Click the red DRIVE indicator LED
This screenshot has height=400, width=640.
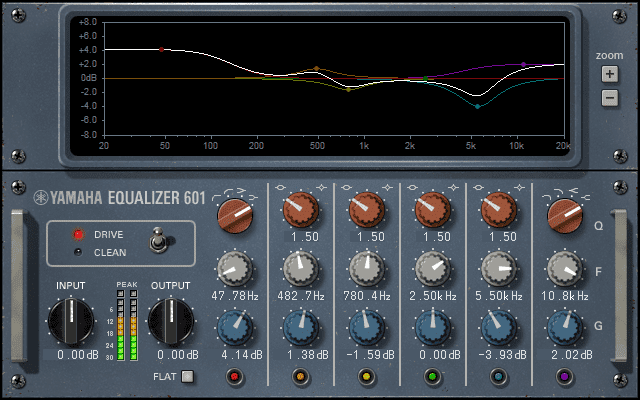pyautogui.click(x=78, y=234)
